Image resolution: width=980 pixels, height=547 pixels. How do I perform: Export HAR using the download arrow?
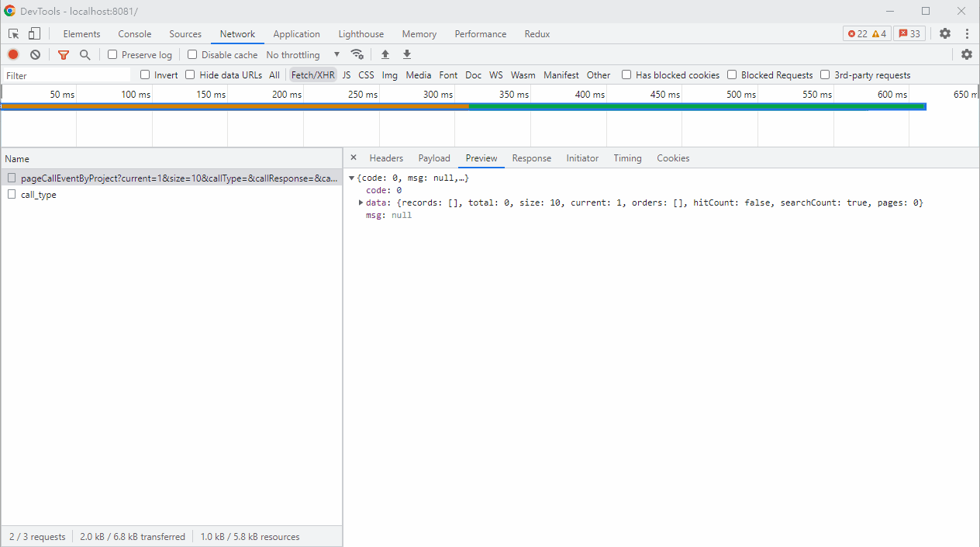click(x=406, y=54)
